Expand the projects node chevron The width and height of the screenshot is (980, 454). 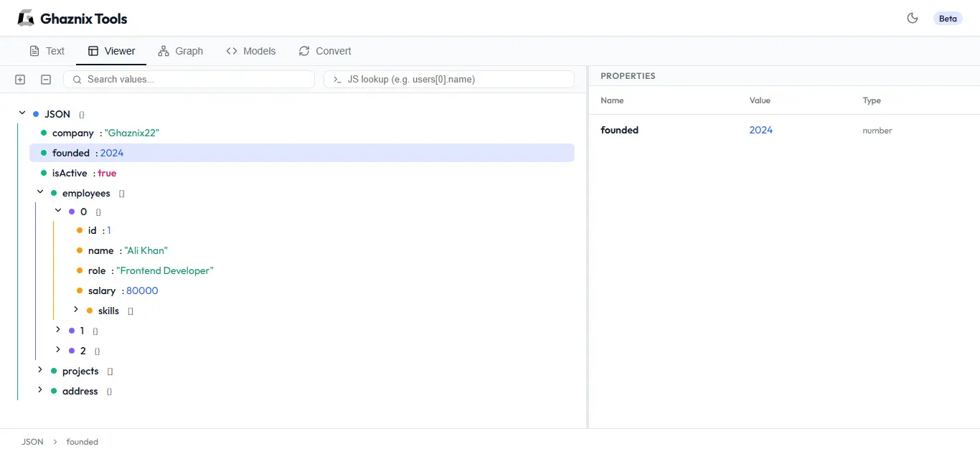pos(40,371)
